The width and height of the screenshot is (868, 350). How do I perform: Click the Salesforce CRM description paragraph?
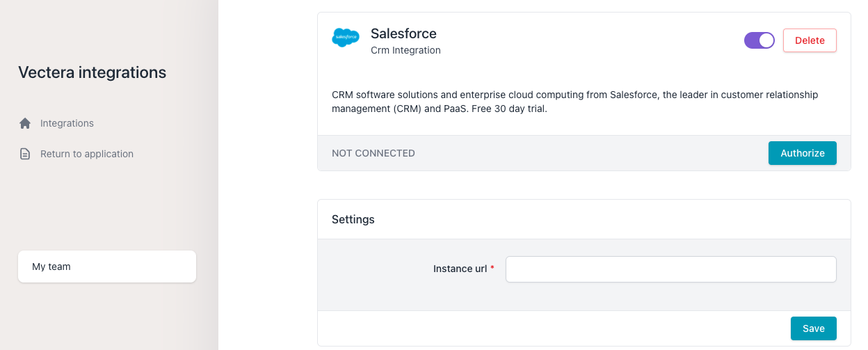pyautogui.click(x=575, y=102)
